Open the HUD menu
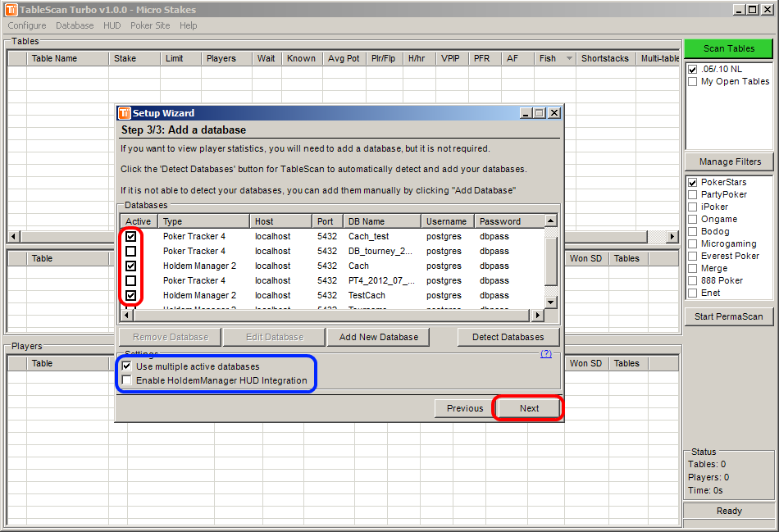779x532 pixels. point(112,25)
